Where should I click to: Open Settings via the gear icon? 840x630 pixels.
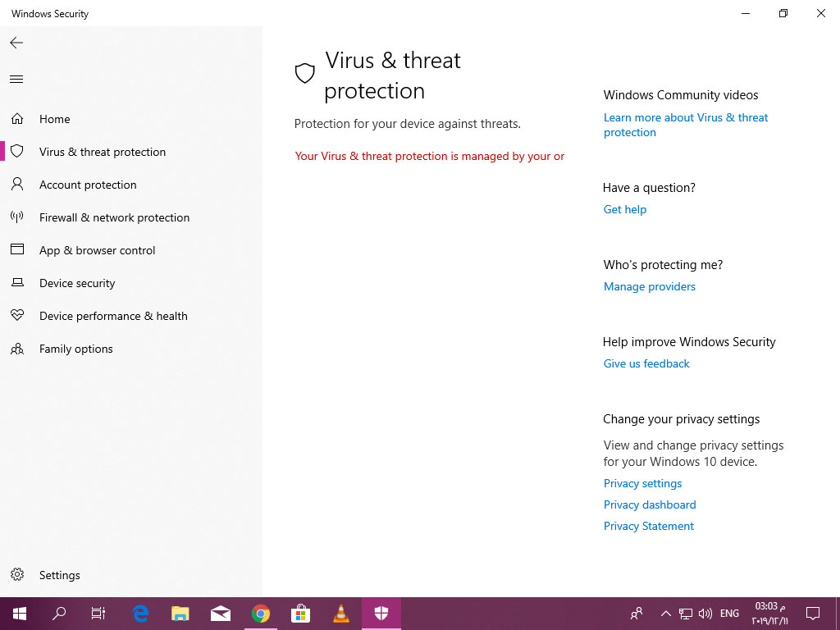click(16, 575)
